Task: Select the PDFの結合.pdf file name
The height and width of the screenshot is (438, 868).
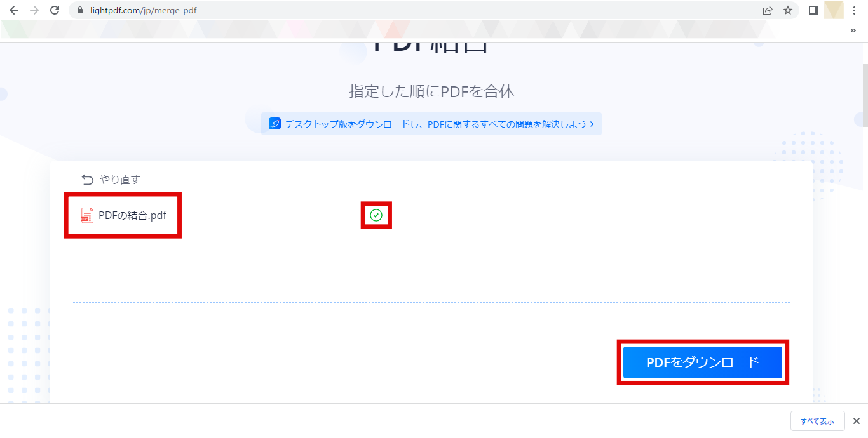Action: (132, 215)
